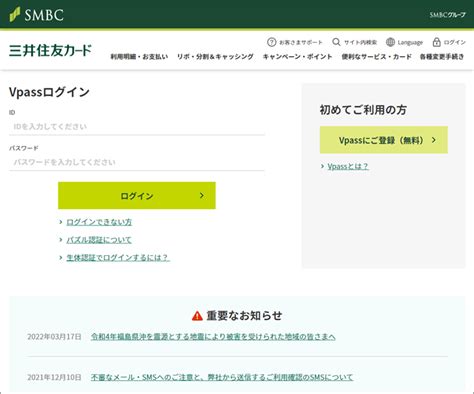Open the 各種変更手続き menu

(442, 57)
